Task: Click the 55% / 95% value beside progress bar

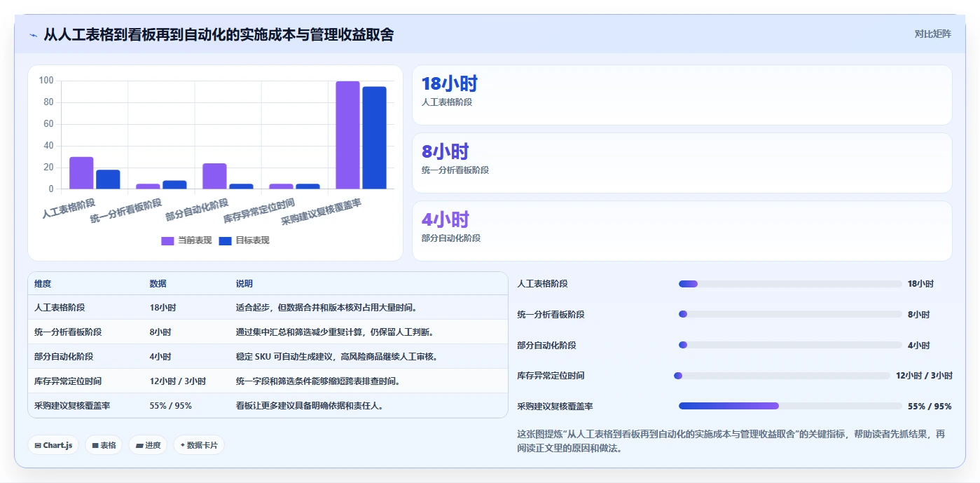Action: 930,407
